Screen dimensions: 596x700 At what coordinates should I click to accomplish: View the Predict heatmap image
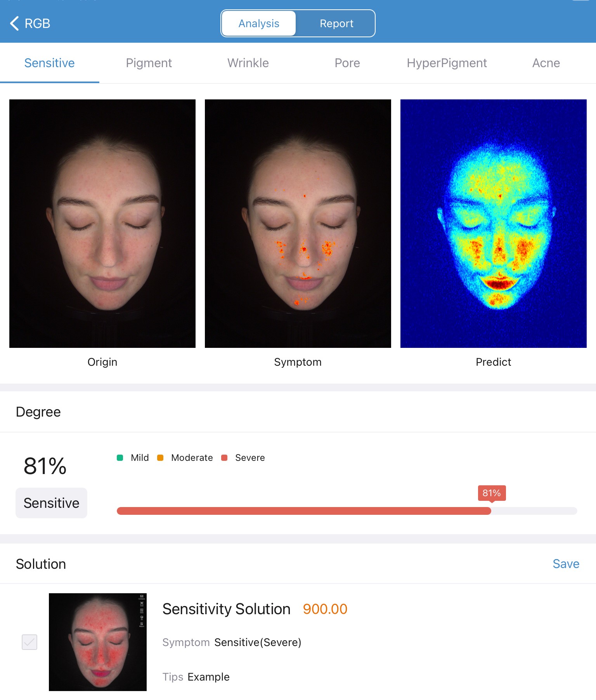click(494, 224)
